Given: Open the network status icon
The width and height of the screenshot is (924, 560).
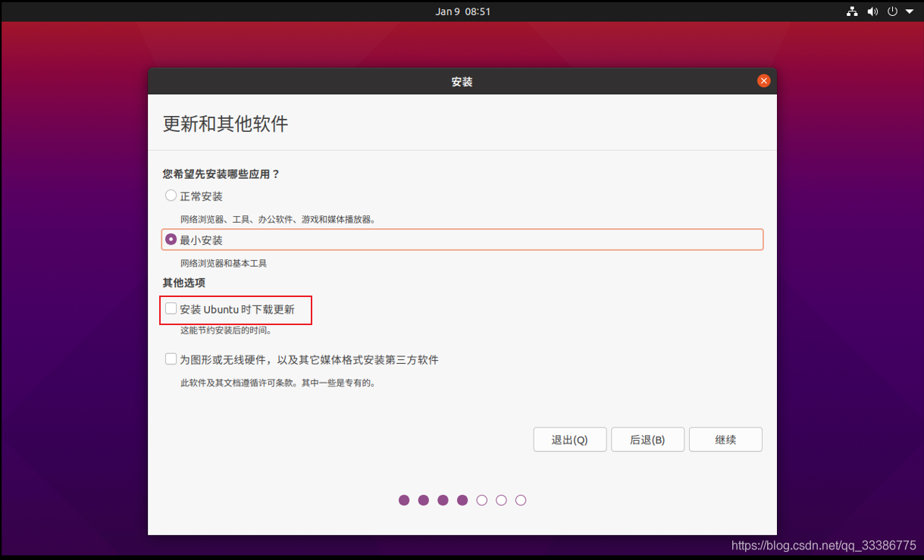Looking at the screenshot, I should (853, 11).
